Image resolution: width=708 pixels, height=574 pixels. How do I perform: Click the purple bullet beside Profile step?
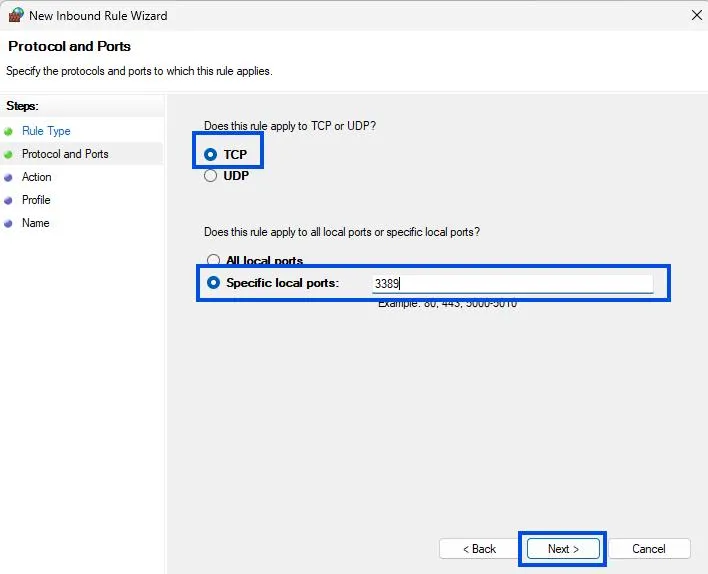[9, 200]
